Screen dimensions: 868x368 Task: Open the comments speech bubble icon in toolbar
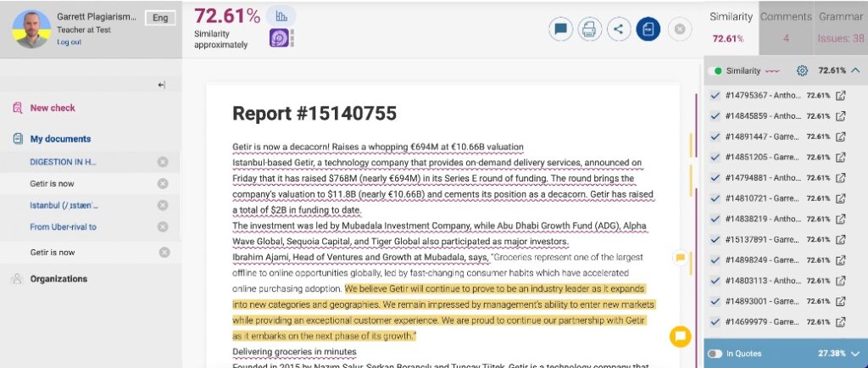(560, 30)
